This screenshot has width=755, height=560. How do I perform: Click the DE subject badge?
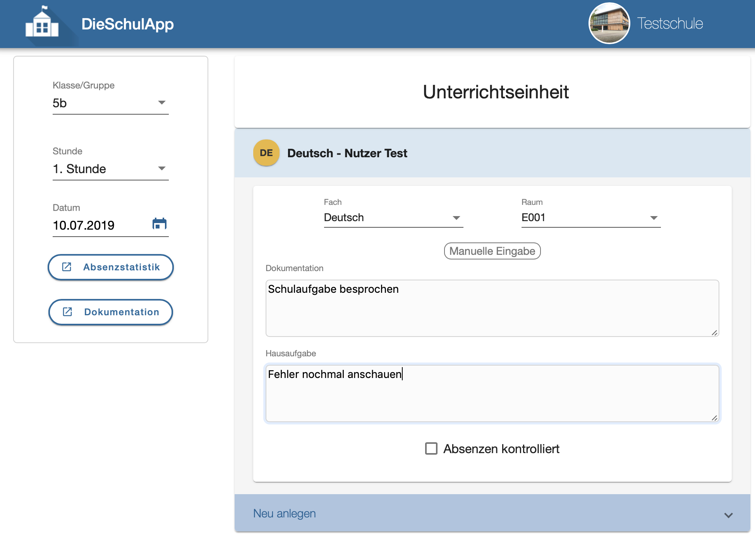click(266, 153)
